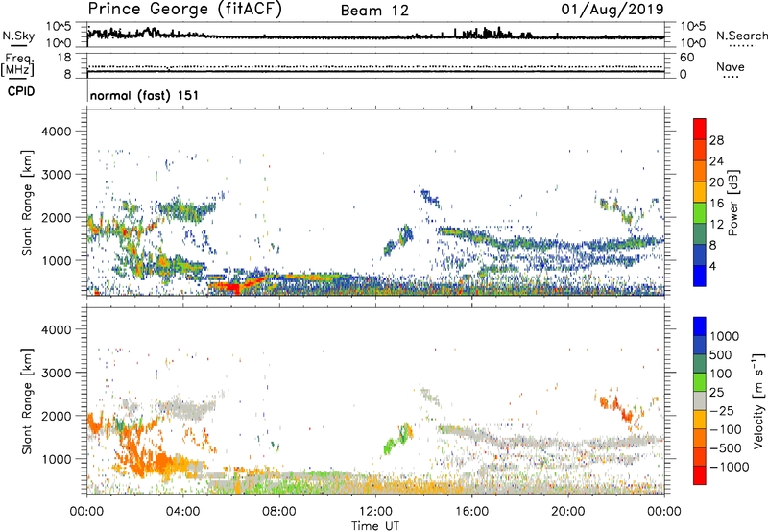Screen dimensions: 768x532
Task: Click the 'Power [dB]' colorbar label
Action: (x=732, y=203)
